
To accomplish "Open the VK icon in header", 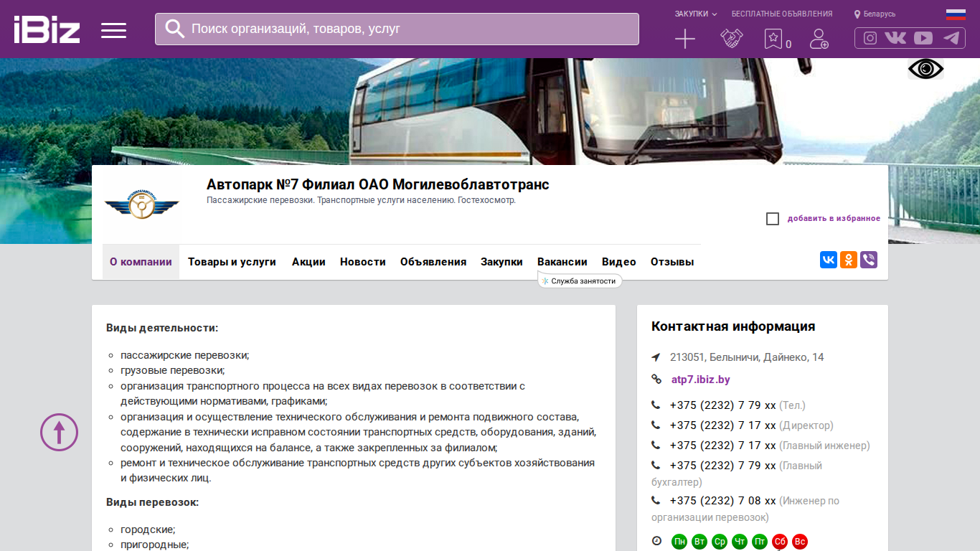I will (x=895, y=38).
